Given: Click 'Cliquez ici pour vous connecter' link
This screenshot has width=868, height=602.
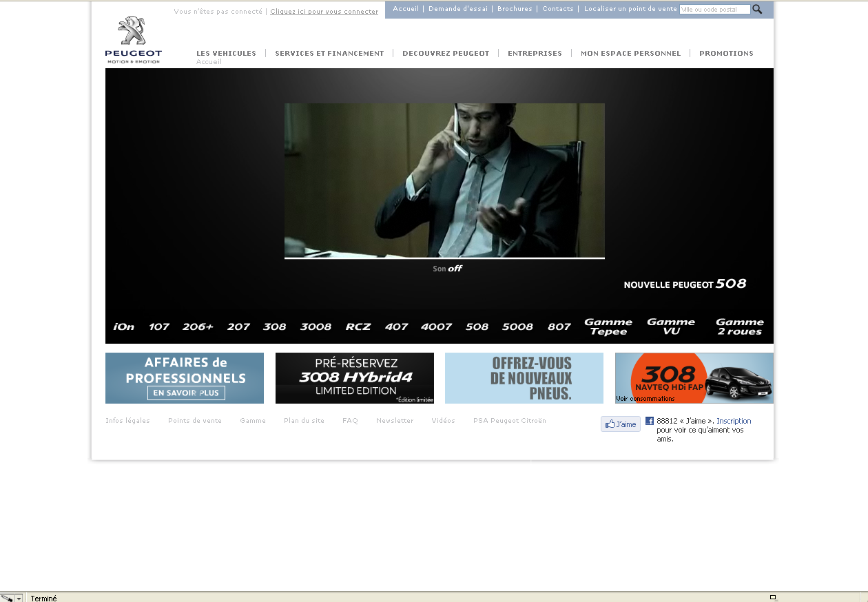Looking at the screenshot, I should pos(324,12).
